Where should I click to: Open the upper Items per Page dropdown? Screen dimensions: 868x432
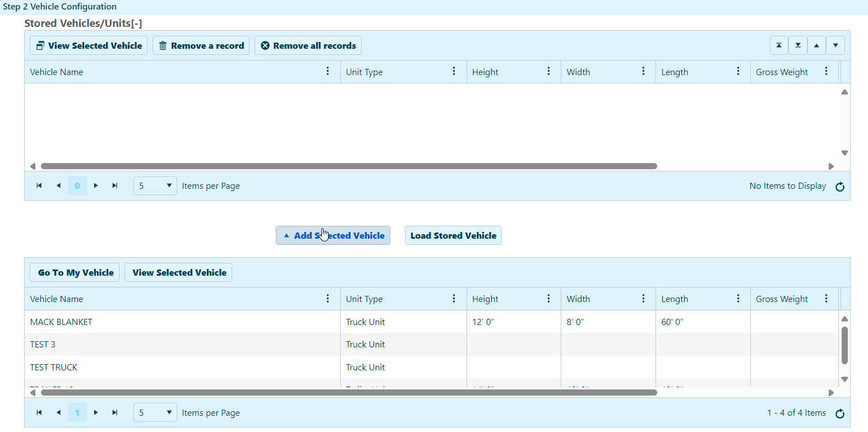[155, 185]
